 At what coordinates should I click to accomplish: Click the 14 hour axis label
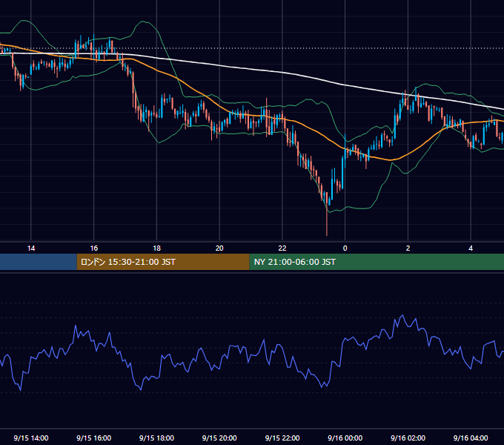(31, 248)
